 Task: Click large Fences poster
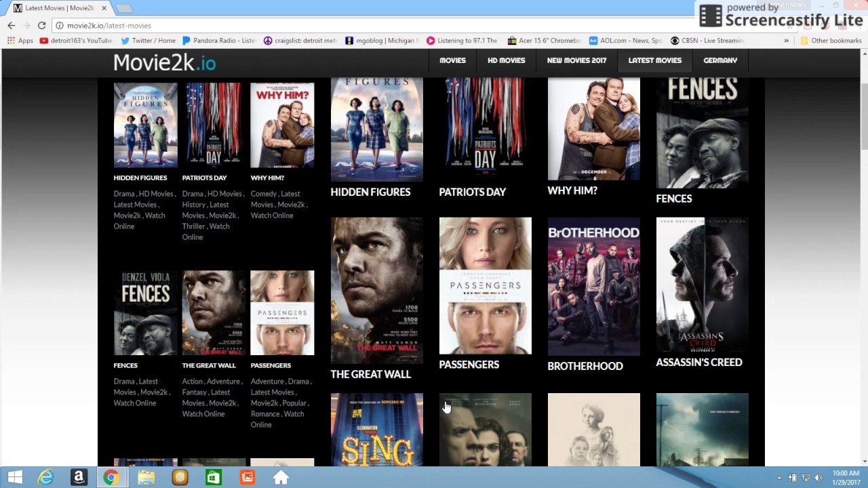(702, 132)
